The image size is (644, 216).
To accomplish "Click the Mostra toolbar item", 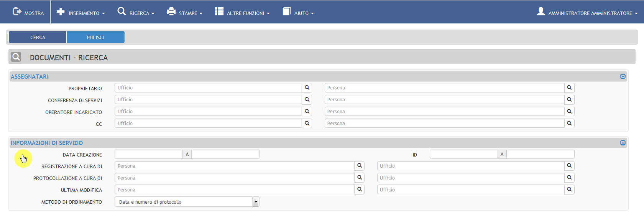I will (28, 13).
